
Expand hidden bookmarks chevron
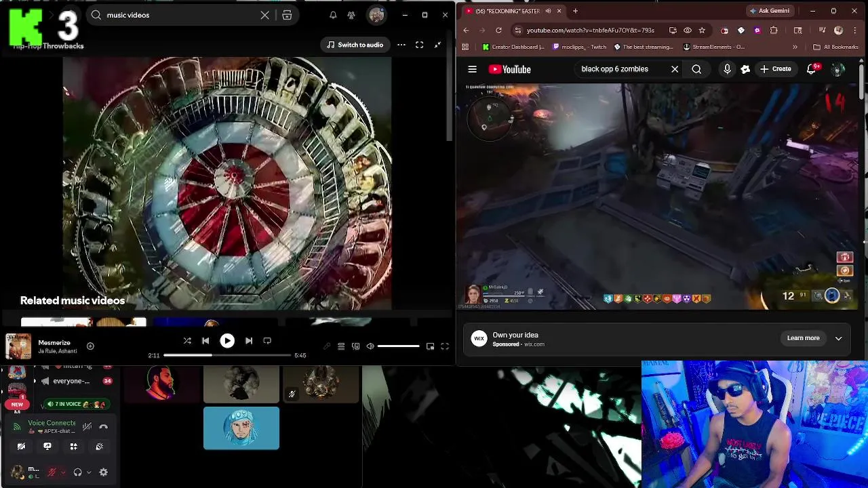tap(795, 47)
